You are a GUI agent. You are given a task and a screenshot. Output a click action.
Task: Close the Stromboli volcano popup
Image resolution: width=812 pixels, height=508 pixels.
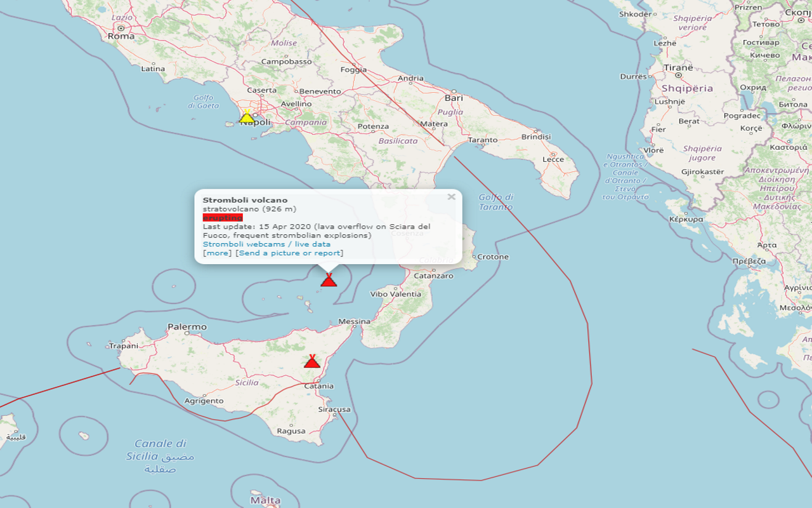(451, 197)
